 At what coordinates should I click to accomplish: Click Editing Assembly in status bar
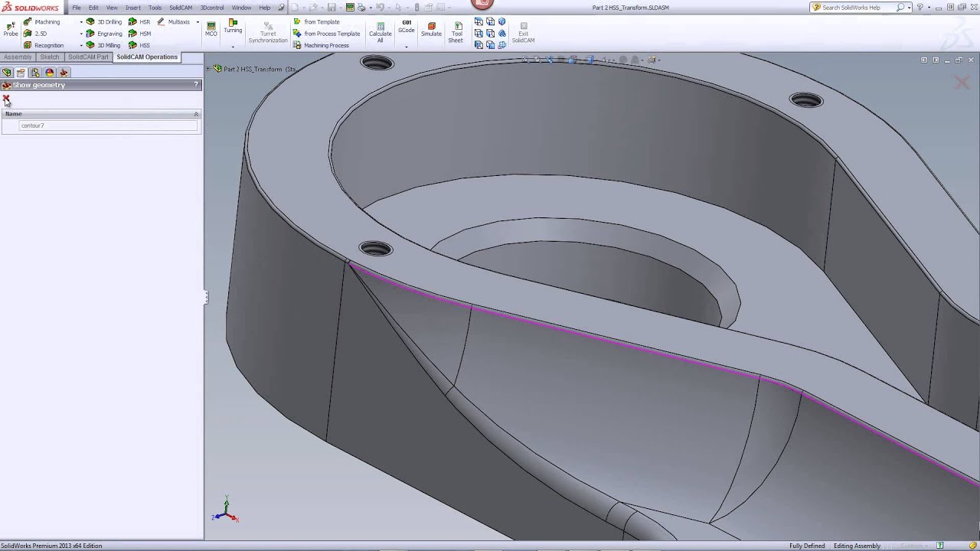point(857,546)
